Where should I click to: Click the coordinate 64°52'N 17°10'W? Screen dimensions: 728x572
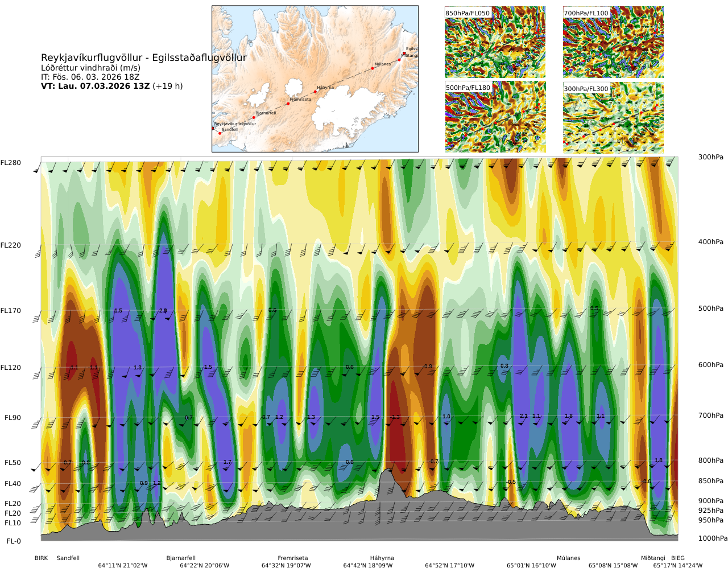click(x=450, y=566)
